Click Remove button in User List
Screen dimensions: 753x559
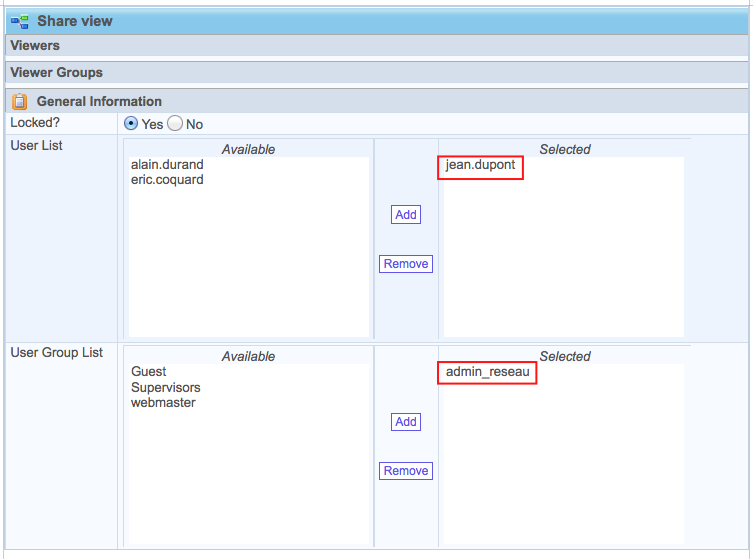pos(405,264)
